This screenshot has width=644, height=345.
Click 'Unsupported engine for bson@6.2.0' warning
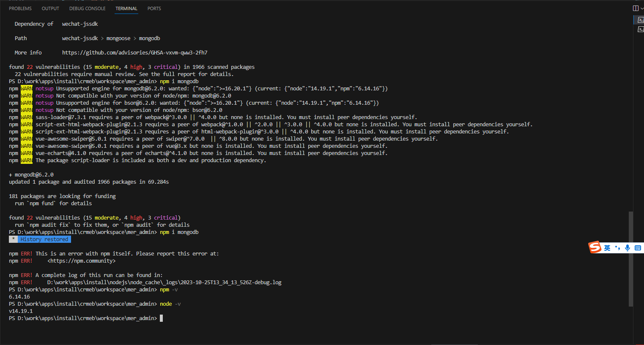click(x=194, y=103)
